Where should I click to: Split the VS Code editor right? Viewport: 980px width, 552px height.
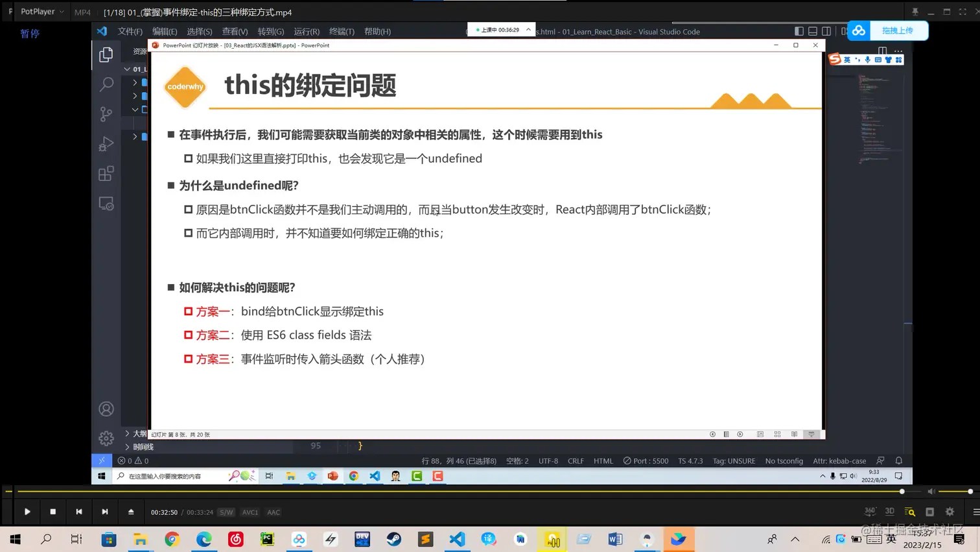[882, 51]
